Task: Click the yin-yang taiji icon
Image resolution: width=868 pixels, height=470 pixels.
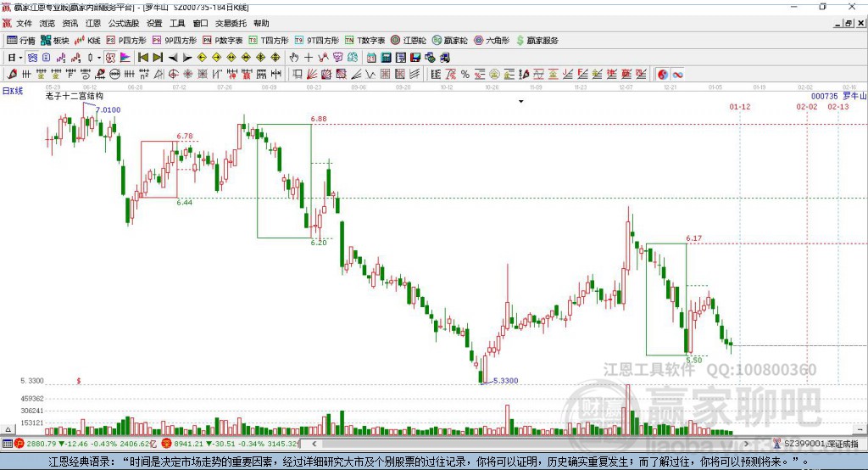Action: click(x=663, y=75)
